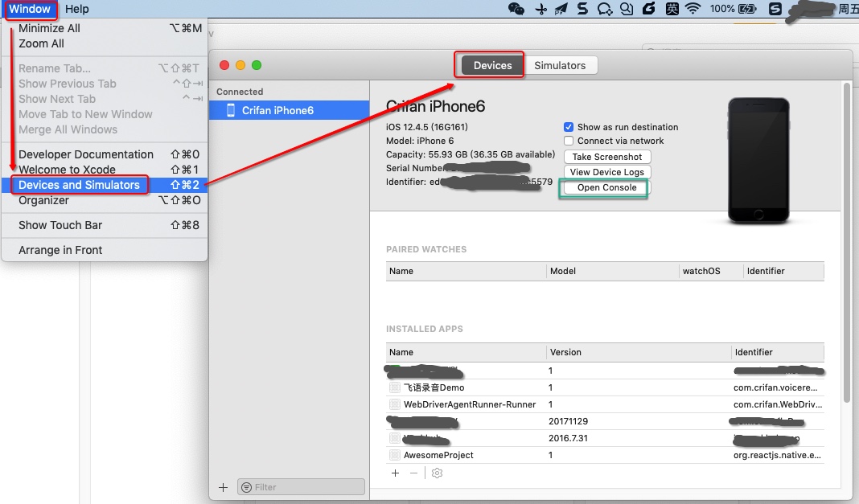
Task: Click the magnifier search icon in menu bar
Action: point(627,9)
